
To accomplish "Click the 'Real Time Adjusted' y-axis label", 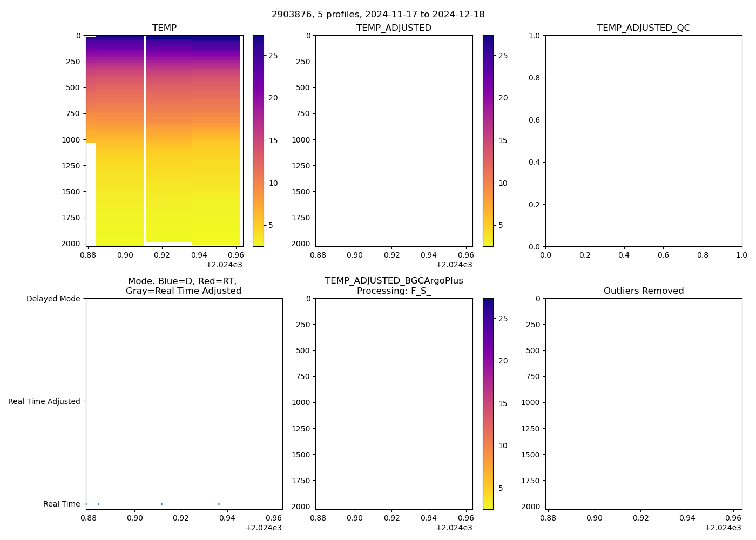I will tap(44, 402).
